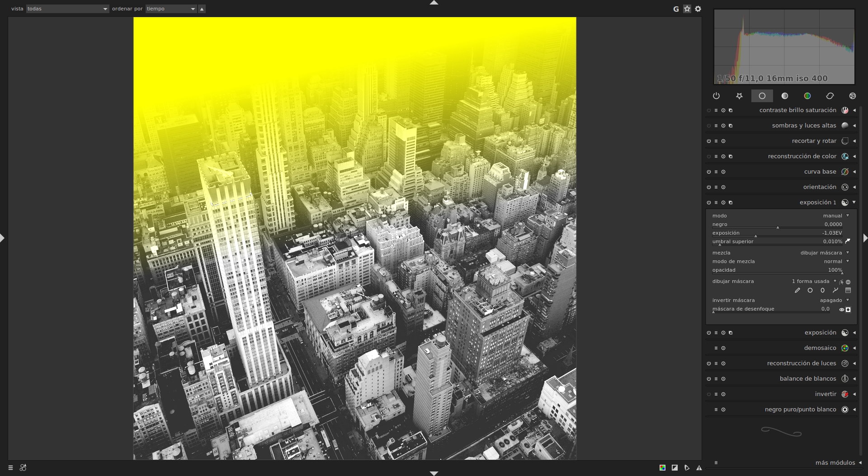This screenshot has width=868, height=476.
Task: Reverse sort order arrow button
Action: pos(202,9)
